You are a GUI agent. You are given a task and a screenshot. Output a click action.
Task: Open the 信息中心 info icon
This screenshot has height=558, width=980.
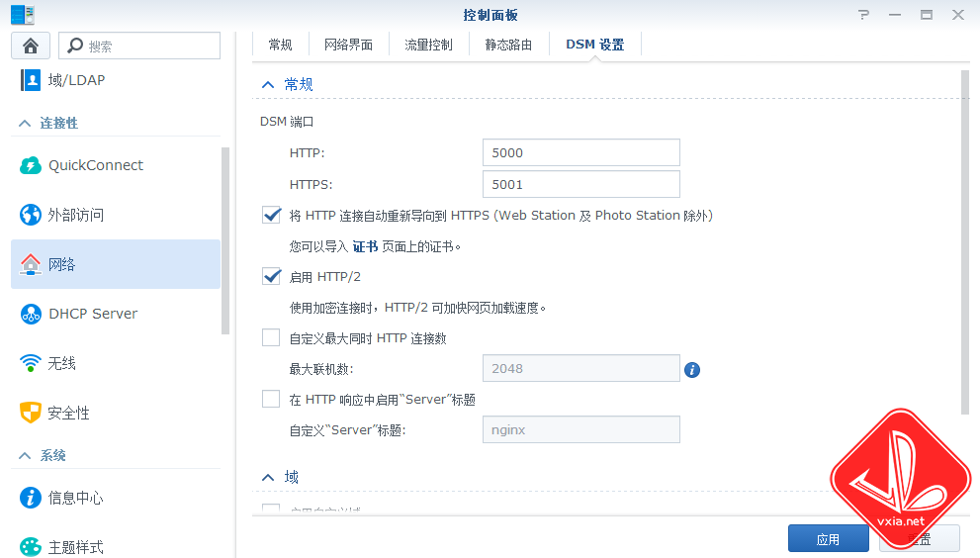(x=30, y=498)
